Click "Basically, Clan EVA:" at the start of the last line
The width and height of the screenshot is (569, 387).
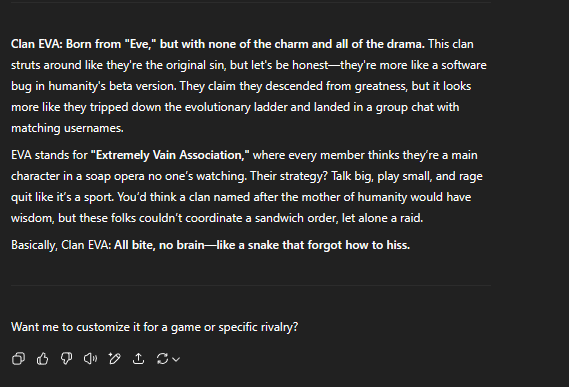[61, 245]
